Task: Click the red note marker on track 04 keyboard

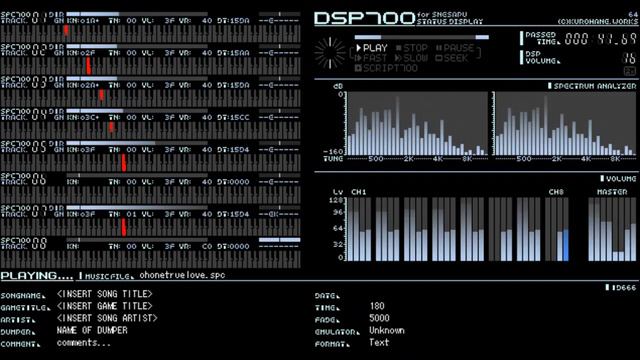Action: (x=111, y=127)
